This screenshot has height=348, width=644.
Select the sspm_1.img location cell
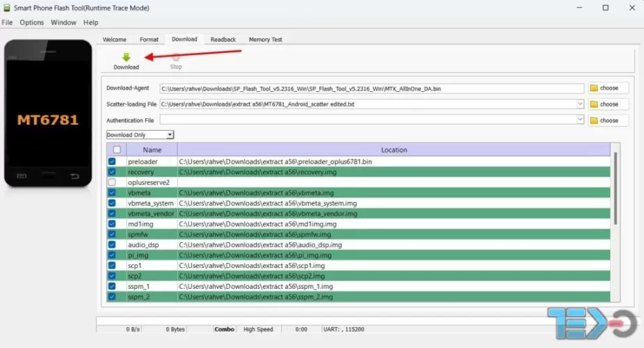[394, 286]
